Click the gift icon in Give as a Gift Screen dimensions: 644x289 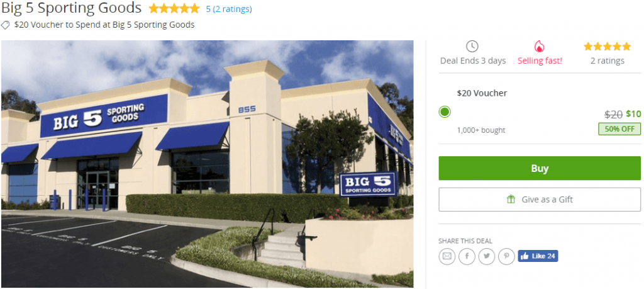pyautogui.click(x=511, y=200)
